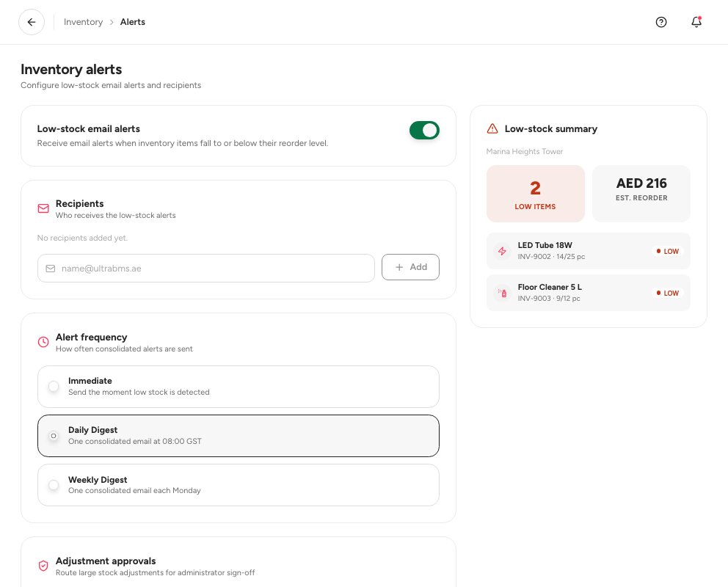Click 'Marina Heights Tower' label
Screen dimensions: 728x587
524,151
